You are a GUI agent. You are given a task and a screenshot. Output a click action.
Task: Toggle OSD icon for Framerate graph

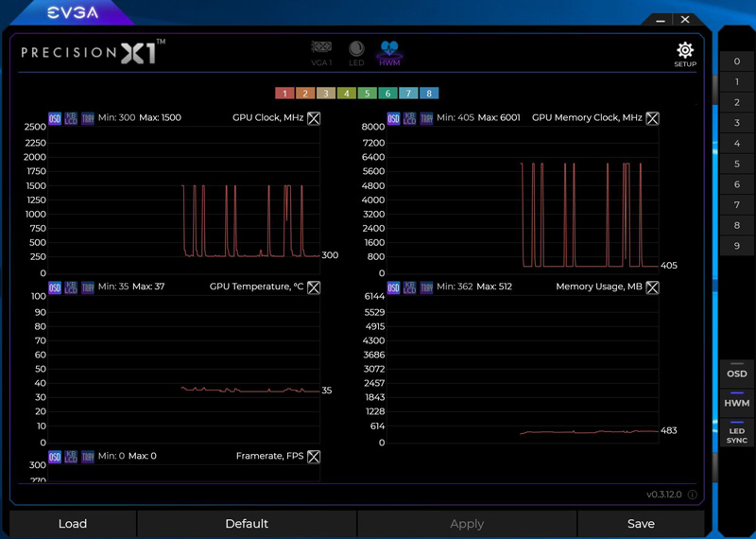click(55, 456)
